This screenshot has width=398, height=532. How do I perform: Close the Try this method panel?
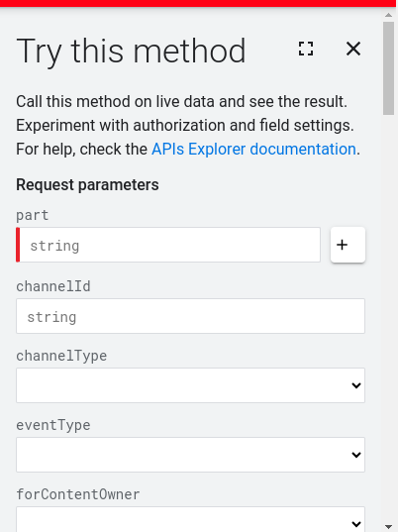click(353, 49)
